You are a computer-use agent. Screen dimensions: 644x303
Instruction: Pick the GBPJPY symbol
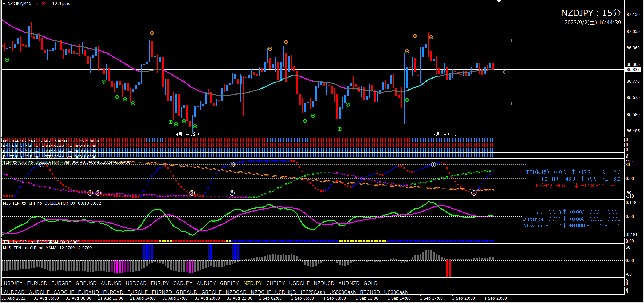point(229,283)
